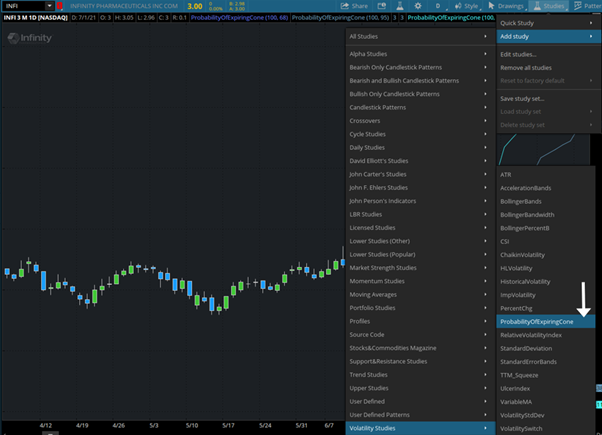Image resolution: width=602 pixels, height=435 pixels.
Task: Click the flask icon beside Share tools
Action: (x=400, y=6)
